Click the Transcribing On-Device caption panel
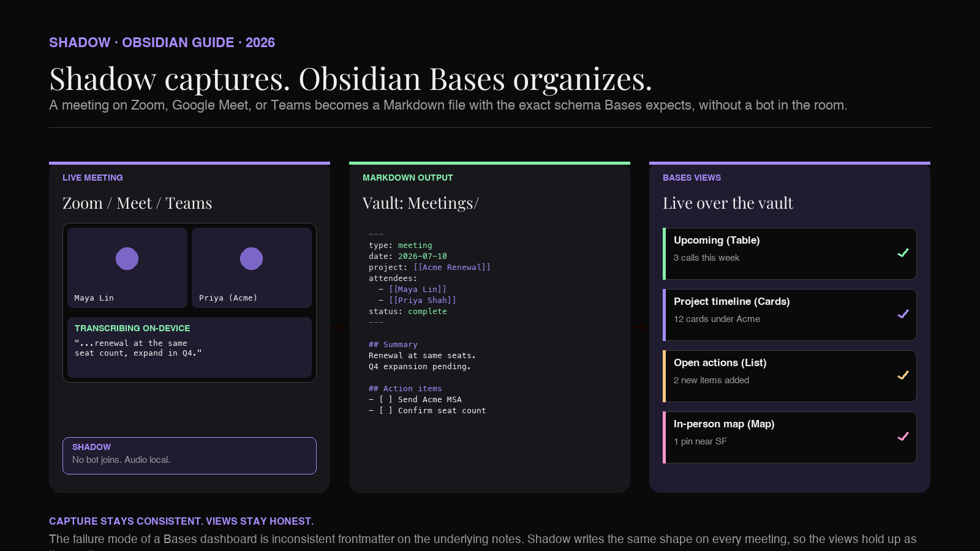This screenshot has height=551, width=980. [x=189, y=347]
